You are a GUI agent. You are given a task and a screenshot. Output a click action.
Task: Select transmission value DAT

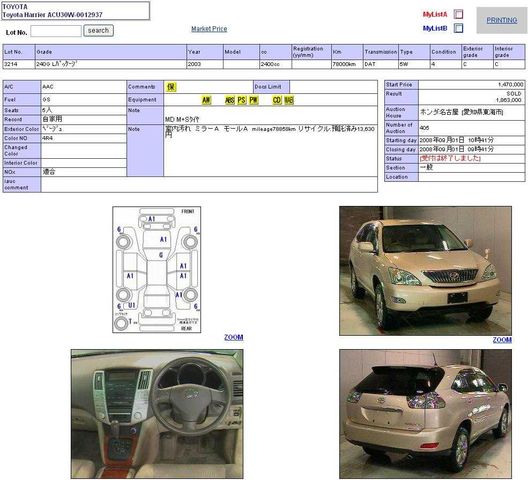point(381,64)
